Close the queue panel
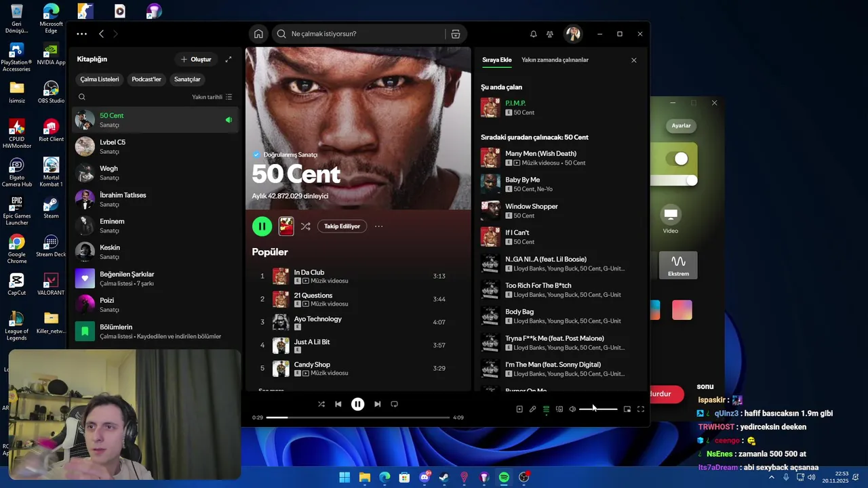 pyautogui.click(x=634, y=60)
